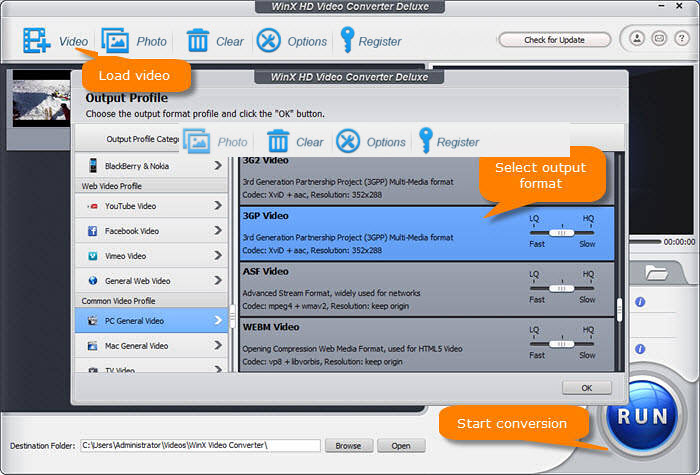Image resolution: width=700 pixels, height=475 pixels.
Task: Select the 3G2 Video profile row
Action: (x=427, y=179)
